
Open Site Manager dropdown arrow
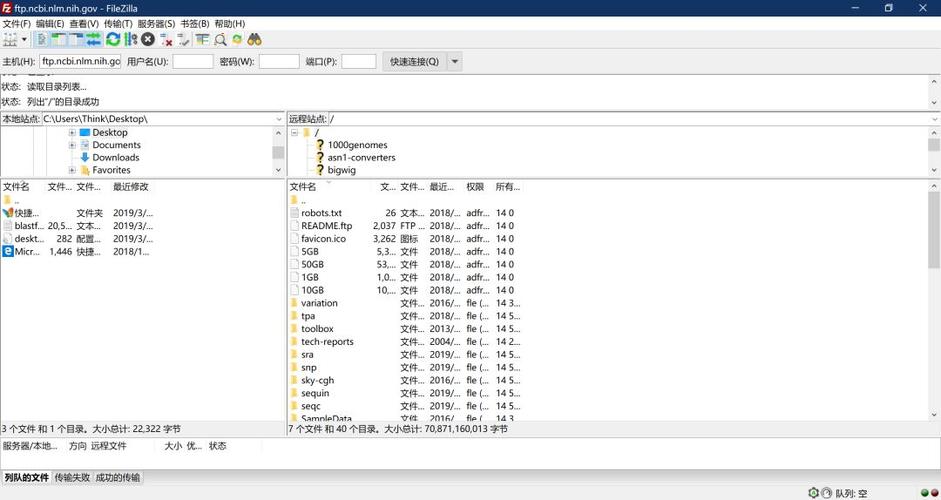[x=25, y=40]
